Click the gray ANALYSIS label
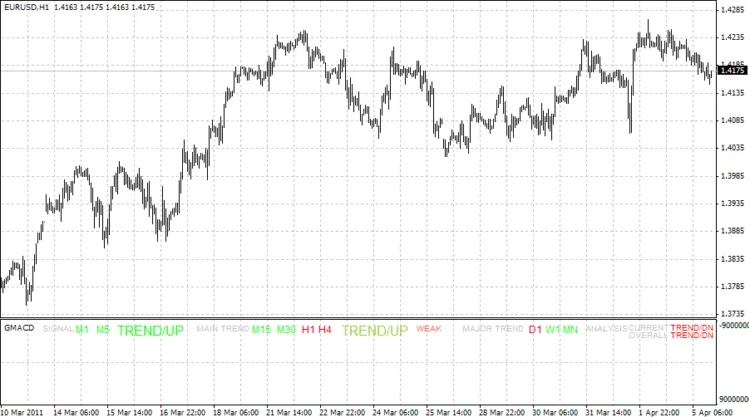This screenshot has width=749, height=417. (607, 329)
